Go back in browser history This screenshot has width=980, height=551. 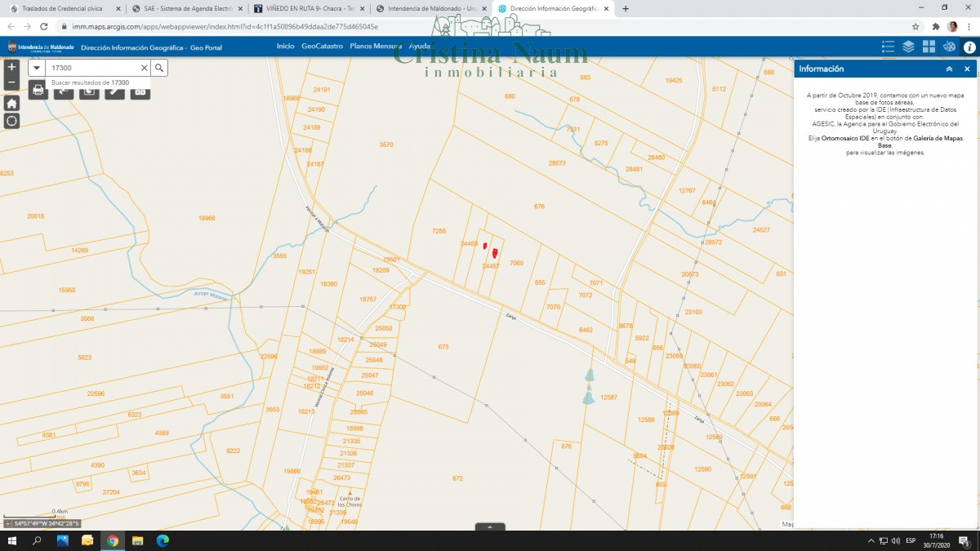pyautogui.click(x=11, y=26)
